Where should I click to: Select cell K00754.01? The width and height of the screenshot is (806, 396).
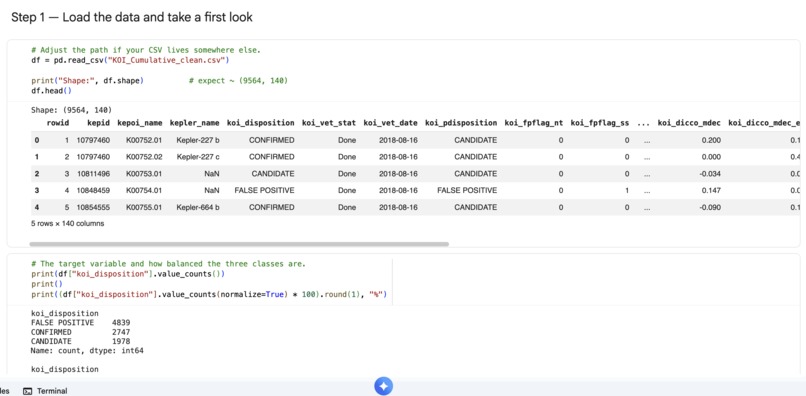pyautogui.click(x=144, y=190)
